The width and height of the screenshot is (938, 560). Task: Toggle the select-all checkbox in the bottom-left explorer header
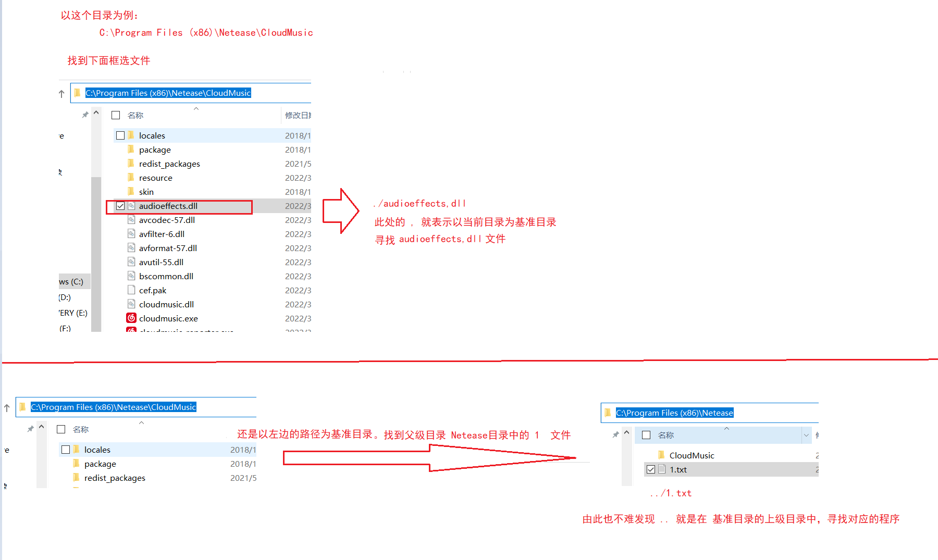[61, 429]
